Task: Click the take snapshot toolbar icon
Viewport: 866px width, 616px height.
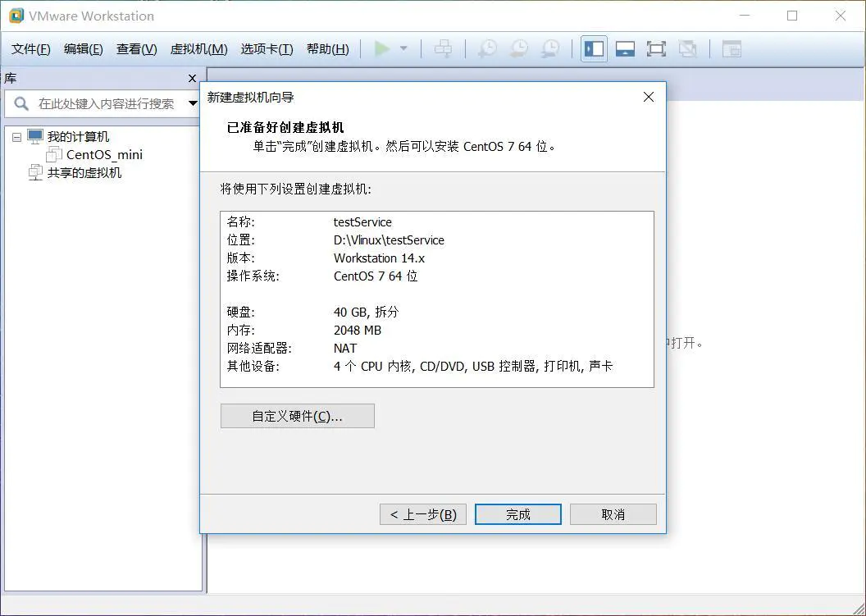Action: [487, 48]
